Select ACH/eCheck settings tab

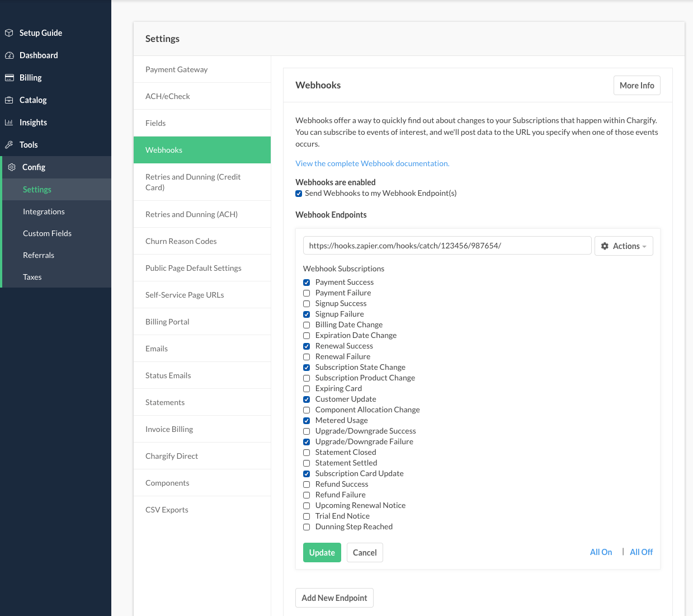pyautogui.click(x=202, y=96)
